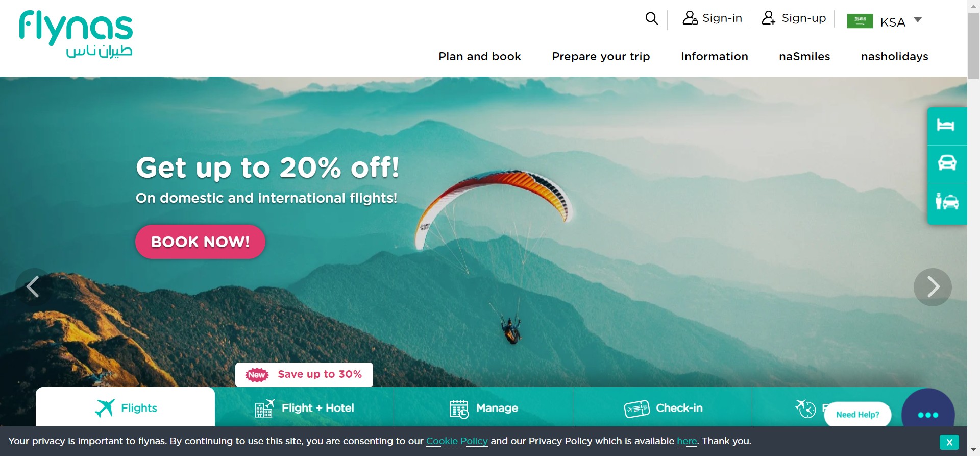This screenshot has width=980, height=456.
Task: Open the car rental side icon
Action: [x=947, y=163]
